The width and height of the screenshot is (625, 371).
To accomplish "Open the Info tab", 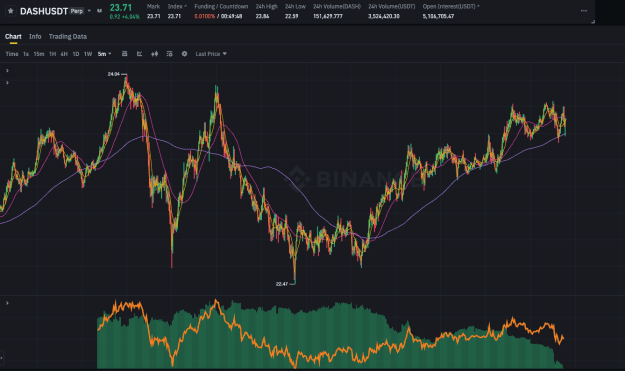I will pyautogui.click(x=35, y=36).
